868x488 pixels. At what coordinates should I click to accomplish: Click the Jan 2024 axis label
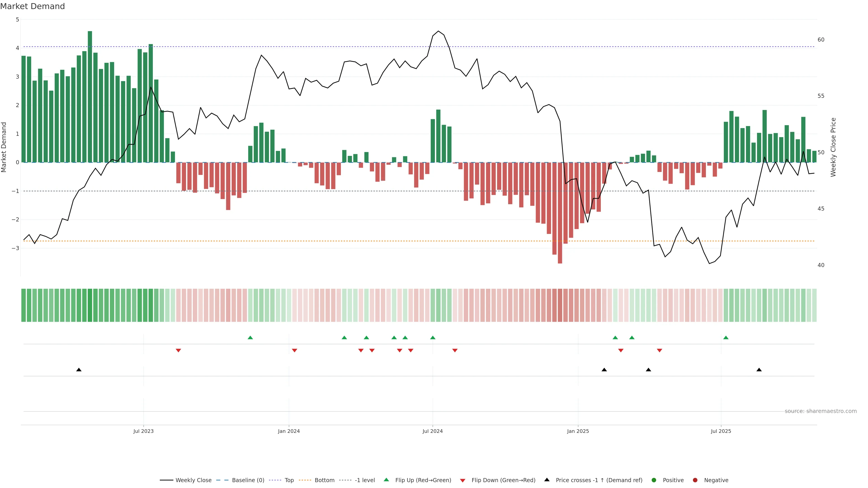click(289, 431)
